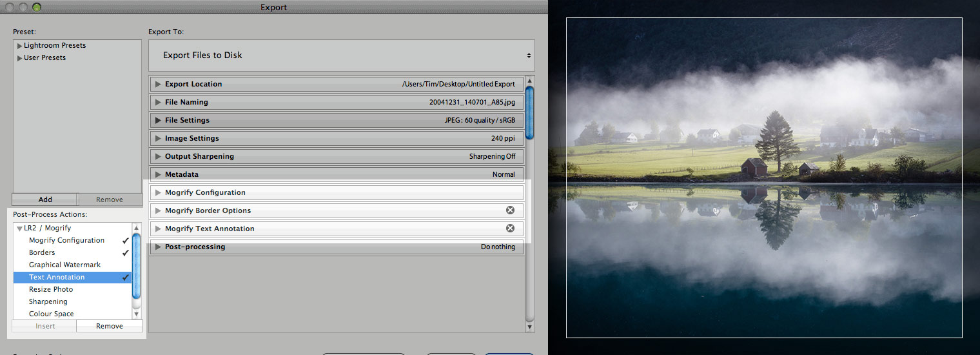
Task: Click the Remove button under Post-Process Actions
Action: (109, 326)
